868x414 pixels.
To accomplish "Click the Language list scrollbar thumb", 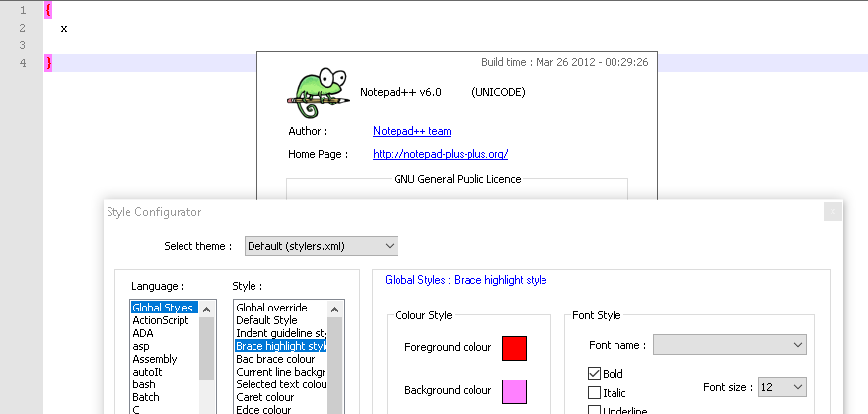I will [x=207, y=348].
